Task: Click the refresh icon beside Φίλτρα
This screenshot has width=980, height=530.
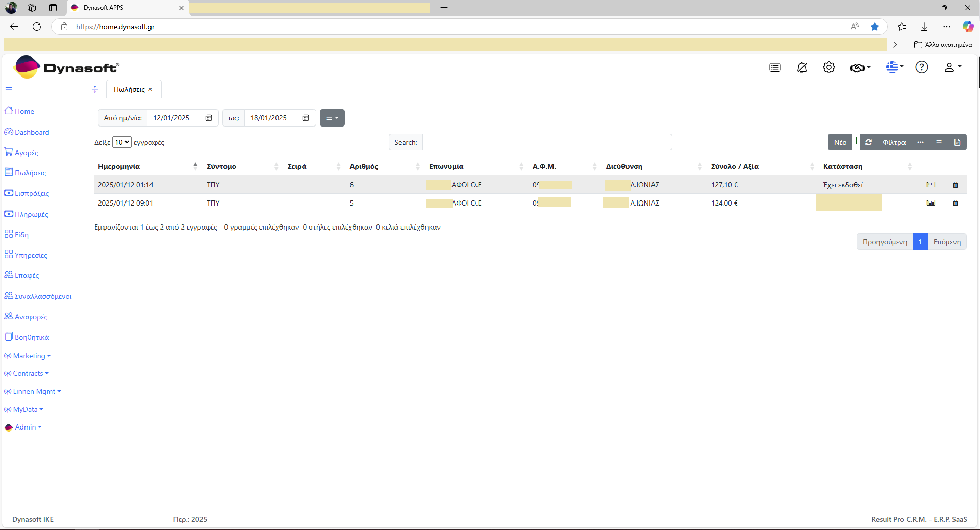Action: (x=869, y=142)
